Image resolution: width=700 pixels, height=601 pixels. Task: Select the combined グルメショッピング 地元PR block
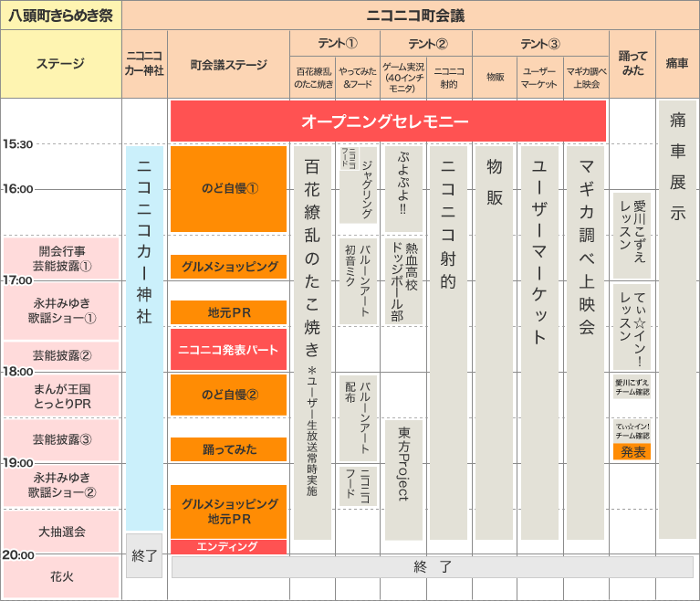[228, 511]
